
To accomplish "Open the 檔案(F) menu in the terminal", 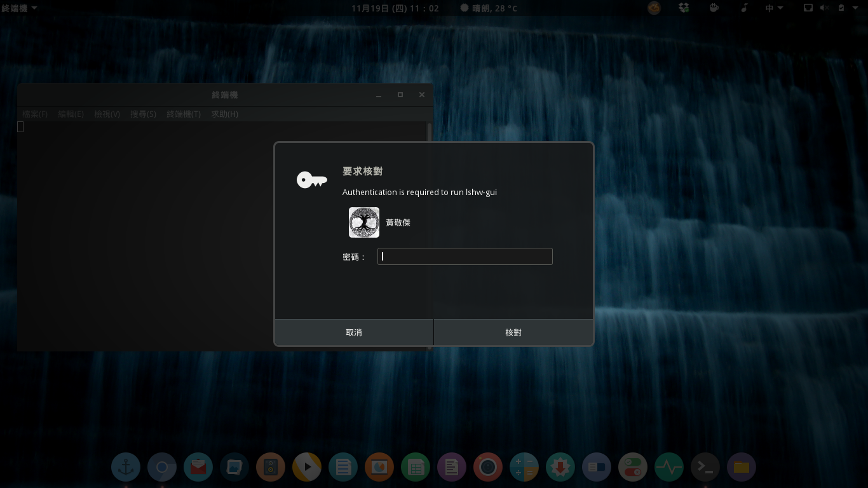I will 34,114.
